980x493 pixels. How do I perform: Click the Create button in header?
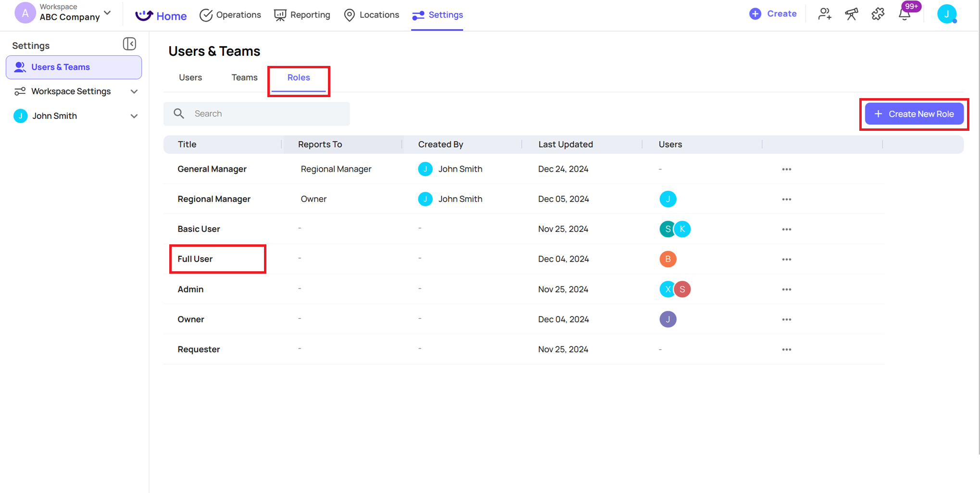(x=773, y=14)
